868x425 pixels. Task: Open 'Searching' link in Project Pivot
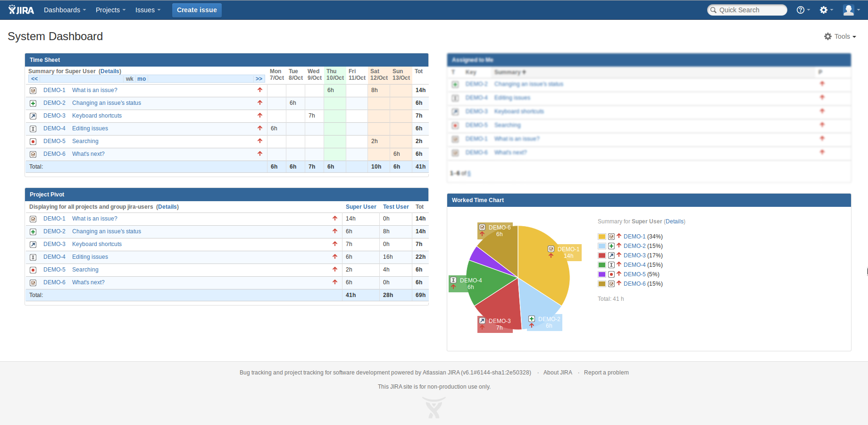pyautogui.click(x=85, y=270)
